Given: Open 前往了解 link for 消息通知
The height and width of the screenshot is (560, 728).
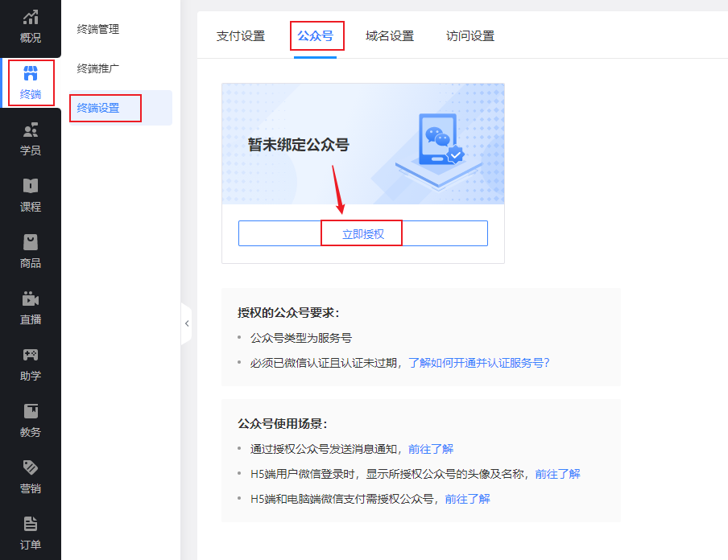Looking at the screenshot, I should (x=431, y=449).
